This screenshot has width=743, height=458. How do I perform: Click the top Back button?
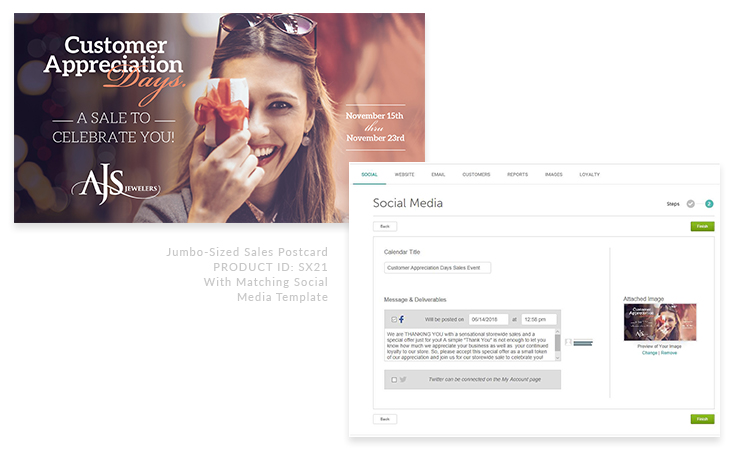pyautogui.click(x=385, y=226)
